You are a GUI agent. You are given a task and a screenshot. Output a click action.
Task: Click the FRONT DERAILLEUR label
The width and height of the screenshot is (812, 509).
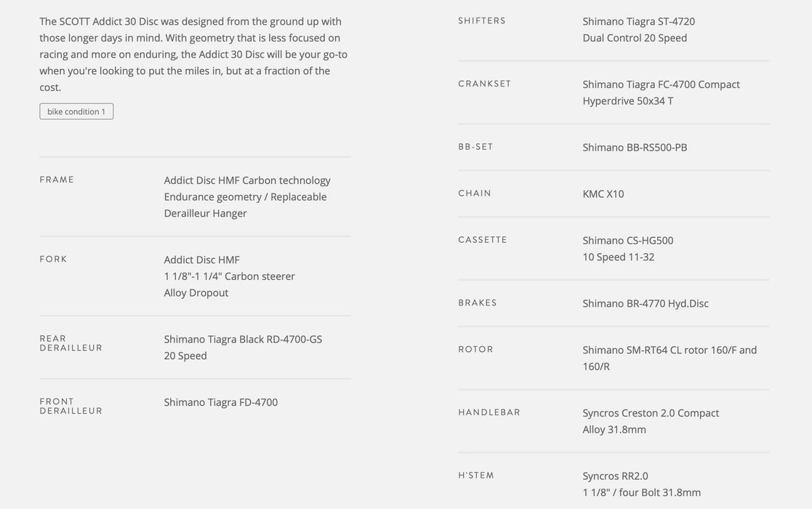pos(71,406)
